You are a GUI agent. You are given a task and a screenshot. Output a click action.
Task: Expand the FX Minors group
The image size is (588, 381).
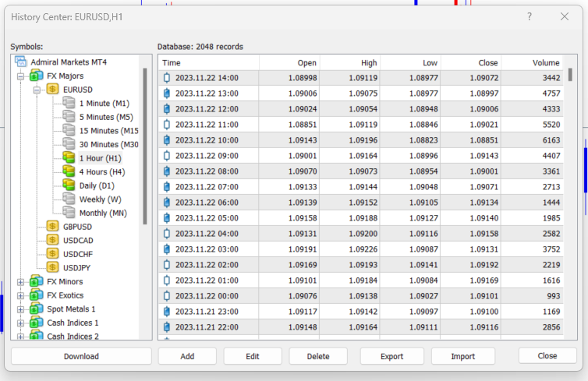(x=20, y=282)
